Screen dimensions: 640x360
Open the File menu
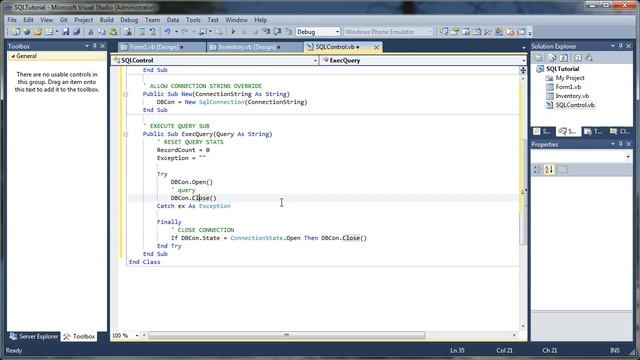pyautogui.click(x=12, y=20)
